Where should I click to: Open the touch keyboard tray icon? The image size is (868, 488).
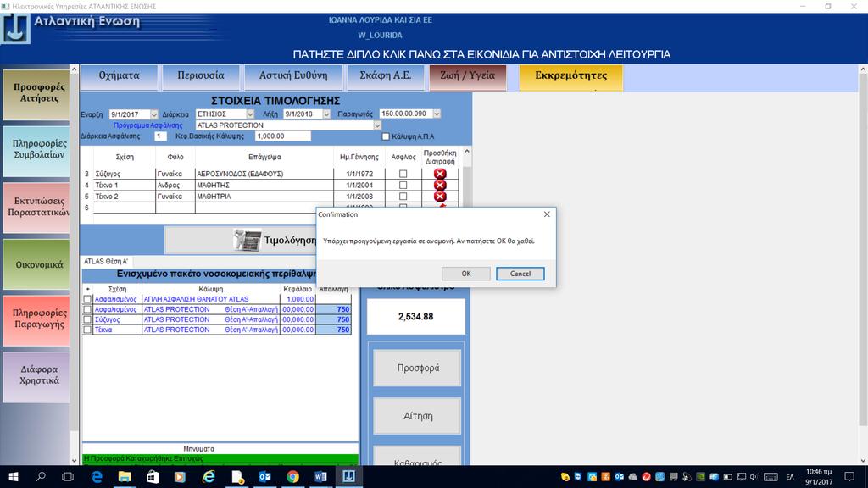point(771,477)
